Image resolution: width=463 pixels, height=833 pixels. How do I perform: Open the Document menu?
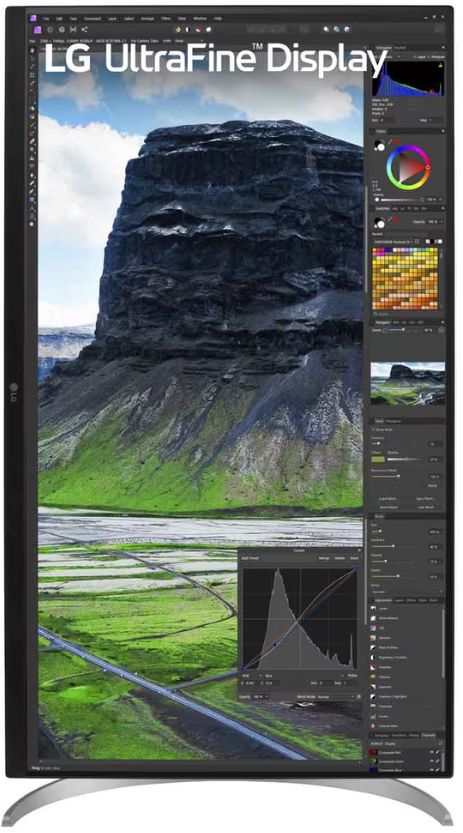(x=92, y=19)
